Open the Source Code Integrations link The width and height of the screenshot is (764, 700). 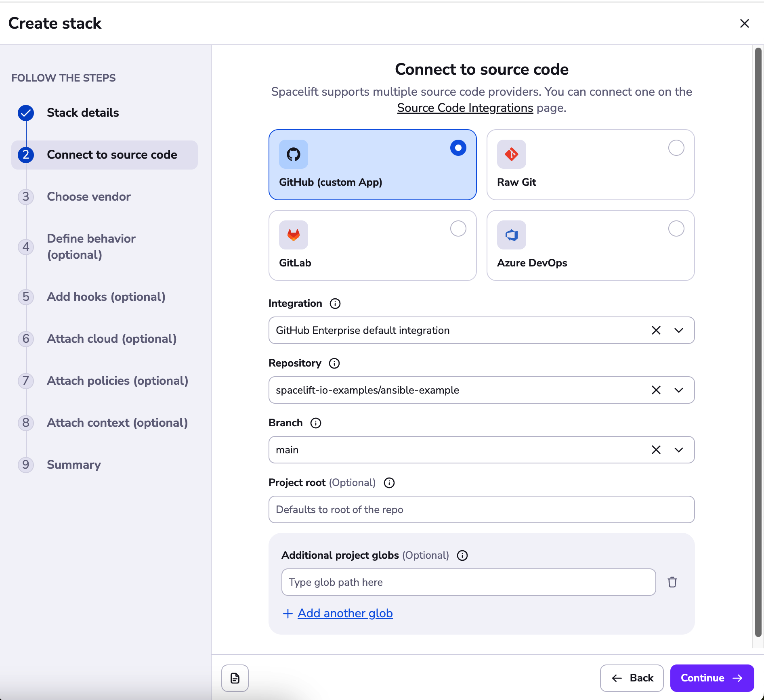[x=464, y=108]
